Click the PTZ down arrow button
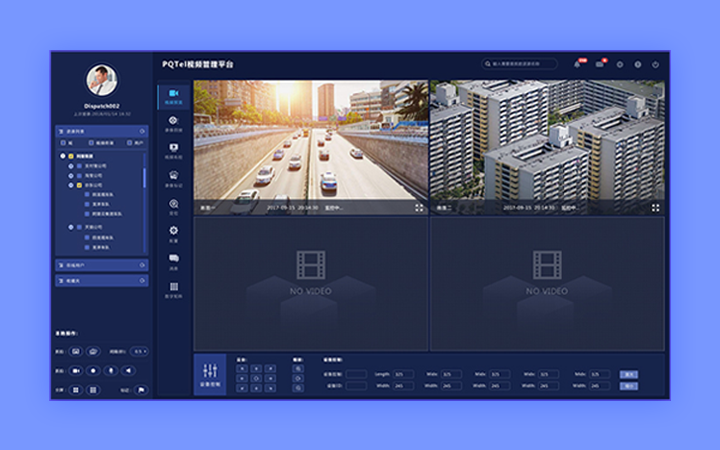The image size is (720, 450). click(256, 388)
